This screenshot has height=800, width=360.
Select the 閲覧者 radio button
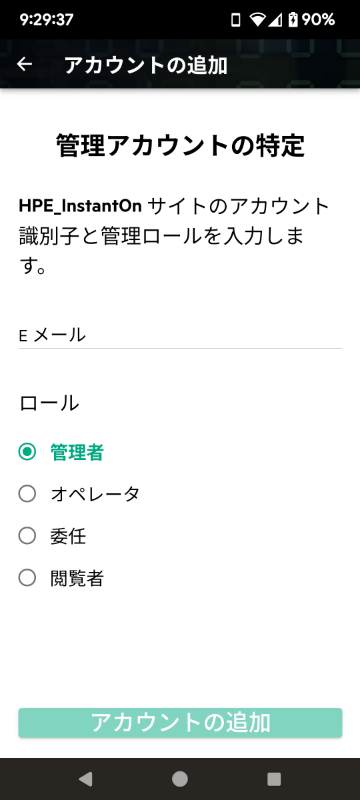[x=27, y=578]
